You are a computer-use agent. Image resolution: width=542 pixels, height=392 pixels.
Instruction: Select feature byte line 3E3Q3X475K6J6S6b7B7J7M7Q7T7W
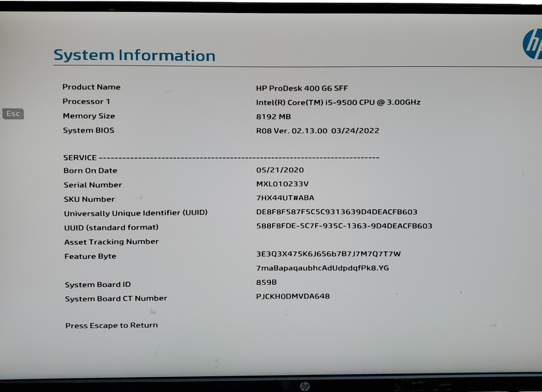coord(328,254)
